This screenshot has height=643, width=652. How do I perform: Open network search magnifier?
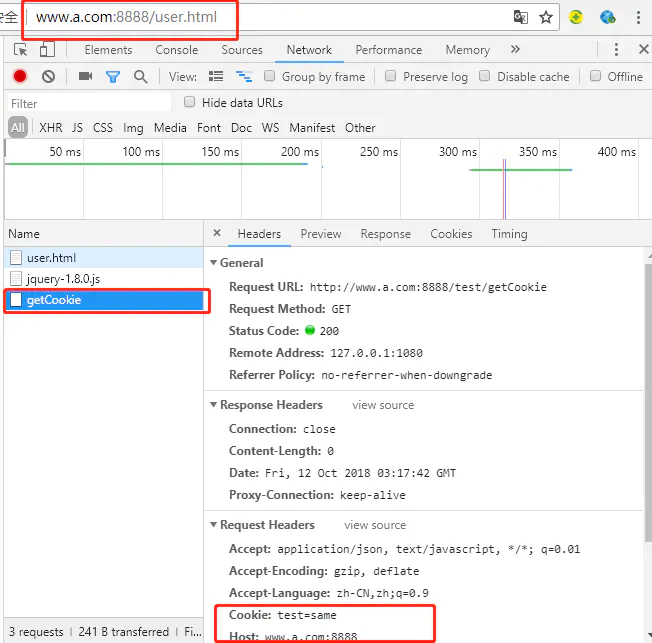(141, 77)
